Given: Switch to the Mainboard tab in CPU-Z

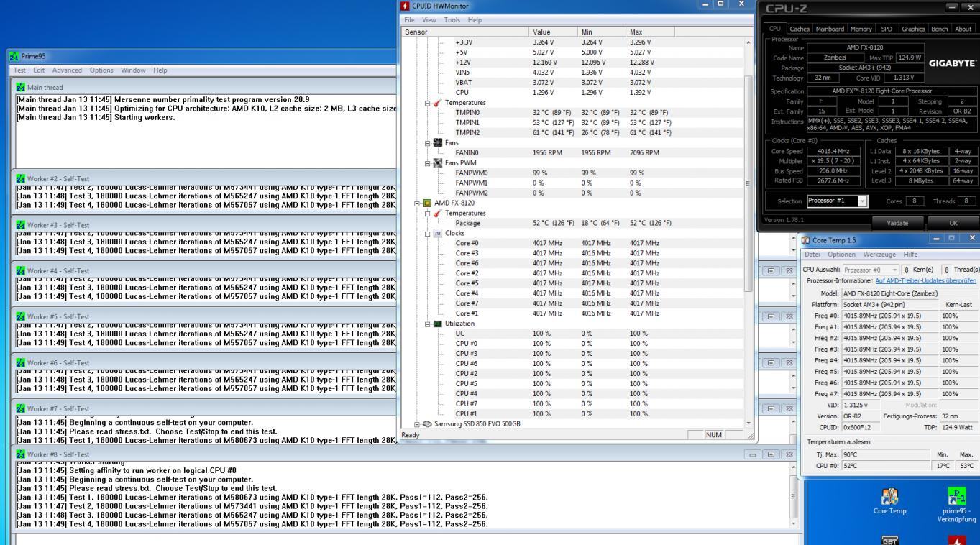Looking at the screenshot, I should 830,29.
